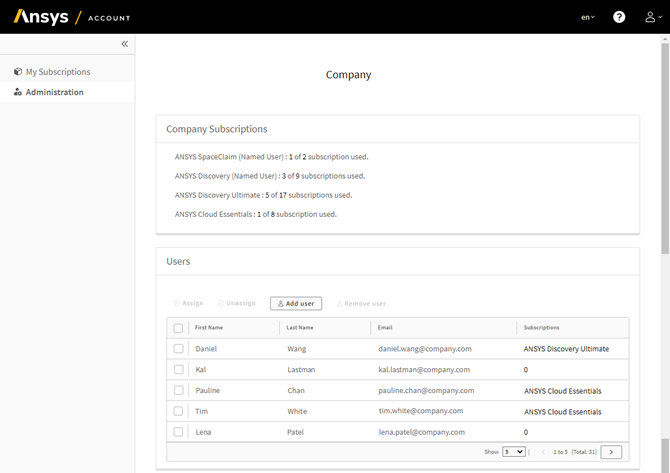Click the Ansys Account logo
670x473 pixels.
coord(71,17)
